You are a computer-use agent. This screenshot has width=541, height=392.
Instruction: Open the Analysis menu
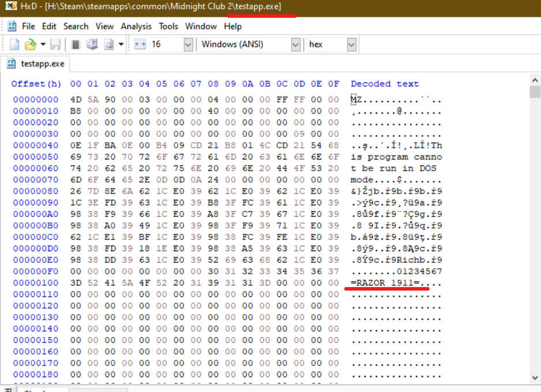pos(136,27)
